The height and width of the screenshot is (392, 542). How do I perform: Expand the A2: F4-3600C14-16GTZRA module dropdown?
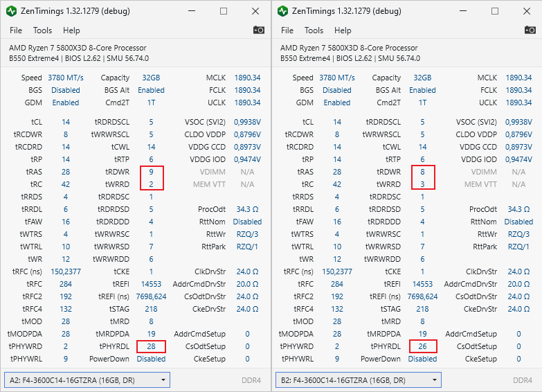tap(87, 380)
